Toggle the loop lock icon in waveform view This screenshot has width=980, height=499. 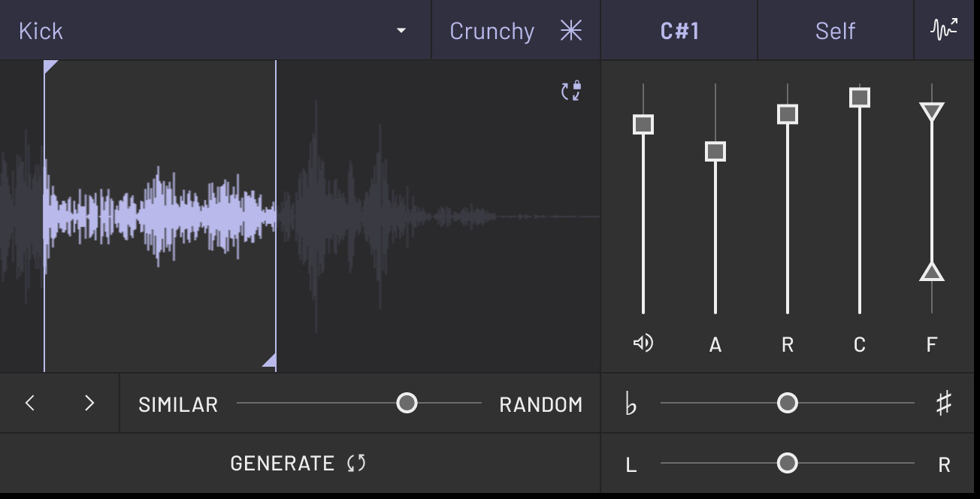tap(571, 91)
